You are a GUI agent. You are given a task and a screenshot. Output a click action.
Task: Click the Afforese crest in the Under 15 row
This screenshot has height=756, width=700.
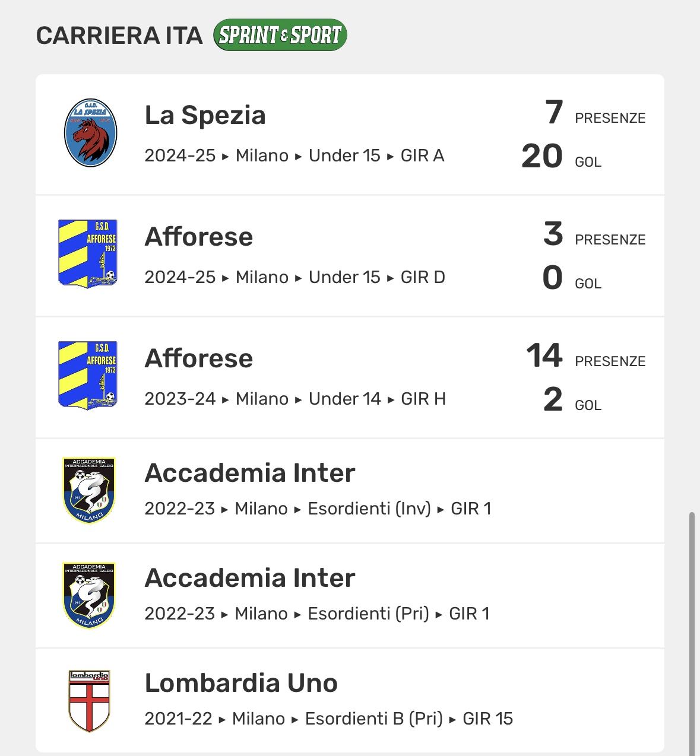pos(88,253)
